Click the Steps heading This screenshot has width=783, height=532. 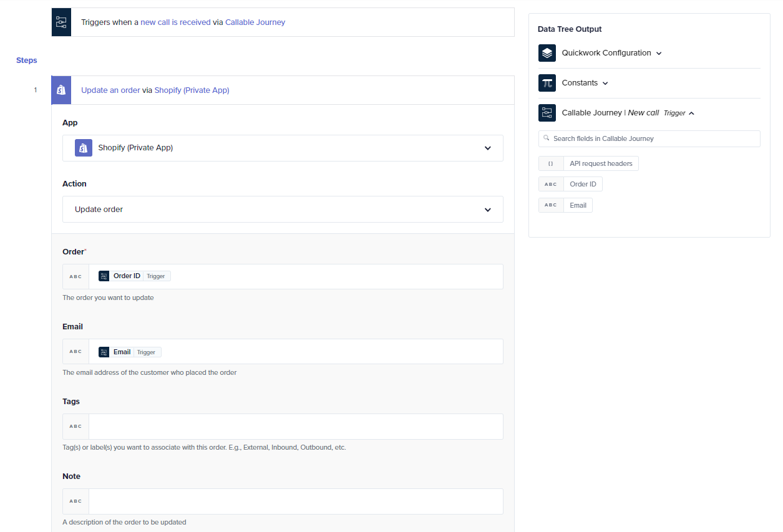click(x=27, y=60)
